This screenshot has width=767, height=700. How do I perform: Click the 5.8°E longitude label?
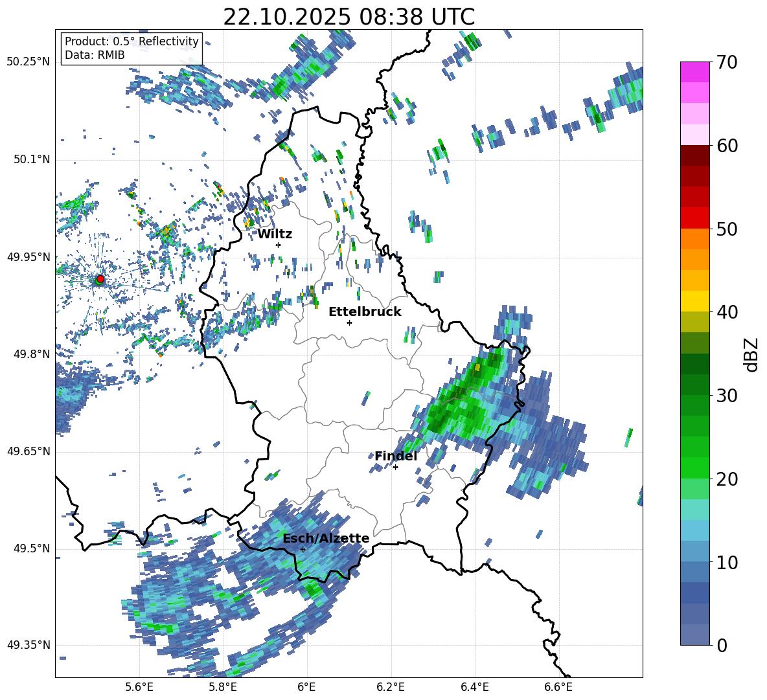click(223, 687)
